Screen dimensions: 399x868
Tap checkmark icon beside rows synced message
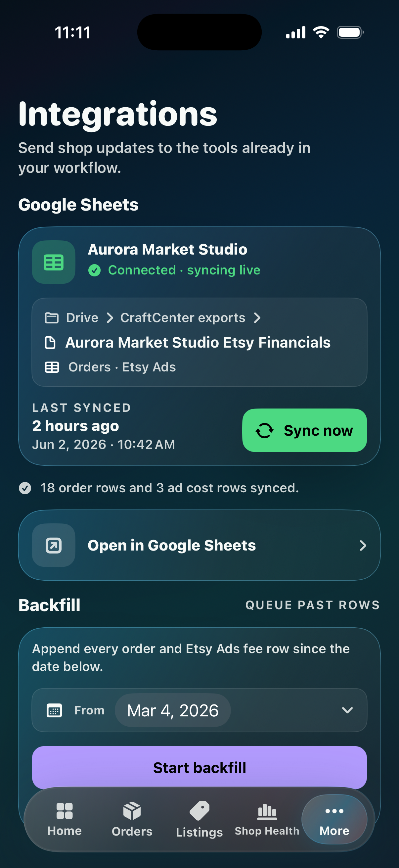tap(25, 488)
